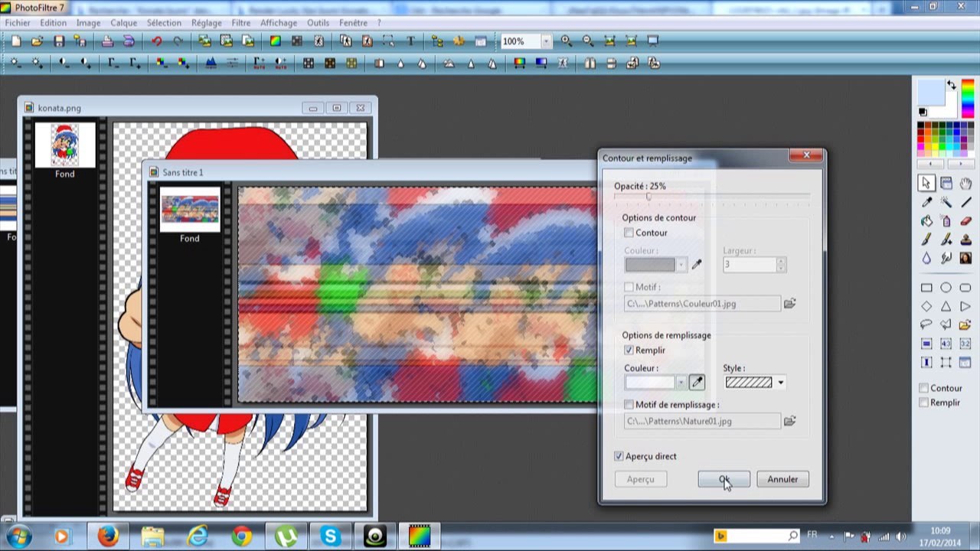980x551 pixels.
Task: Open the Outils menu
Action: (x=318, y=23)
